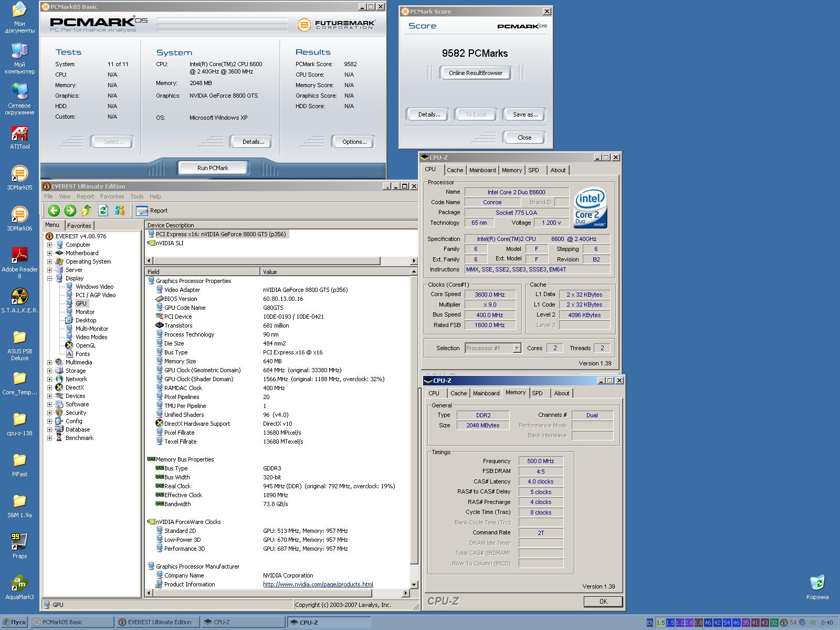Expand the Motherboard node in EVEREST
The width and height of the screenshot is (840, 630).
point(50,253)
